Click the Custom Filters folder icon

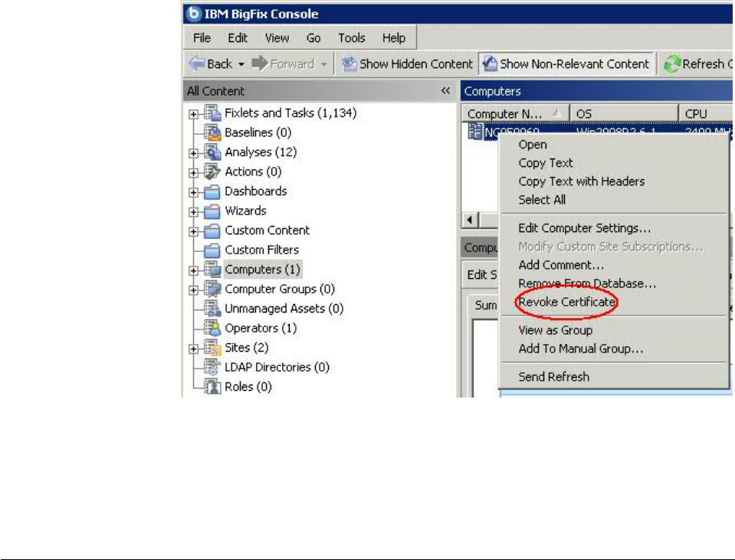[x=212, y=251]
